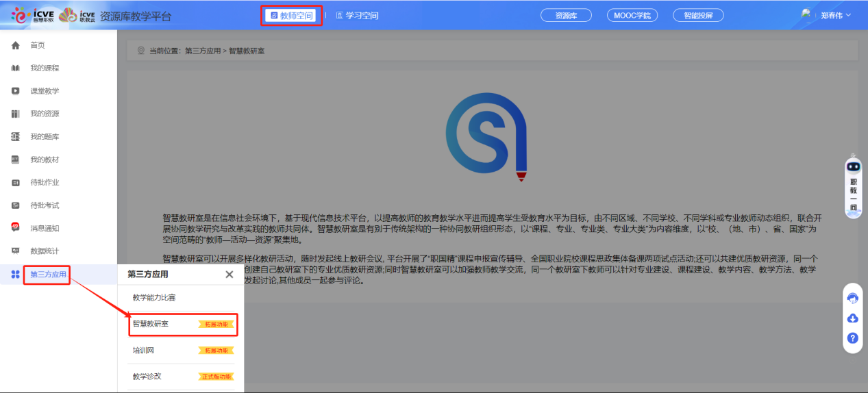Open the 资源库 button in the header
This screenshot has height=393, width=868.
[x=566, y=15]
